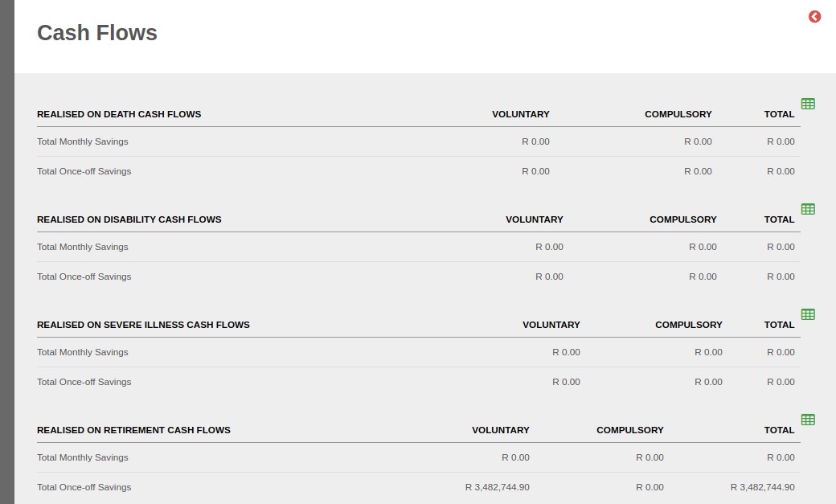Screen dimensions: 836x504
Task: Click Total Monthly Savings row under Death
Action: pyautogui.click(x=419, y=141)
